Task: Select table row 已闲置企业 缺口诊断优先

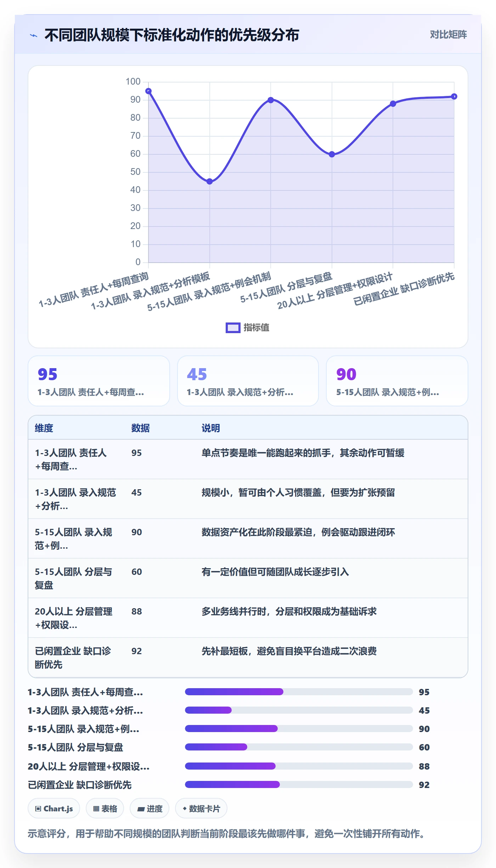Action: click(248, 658)
